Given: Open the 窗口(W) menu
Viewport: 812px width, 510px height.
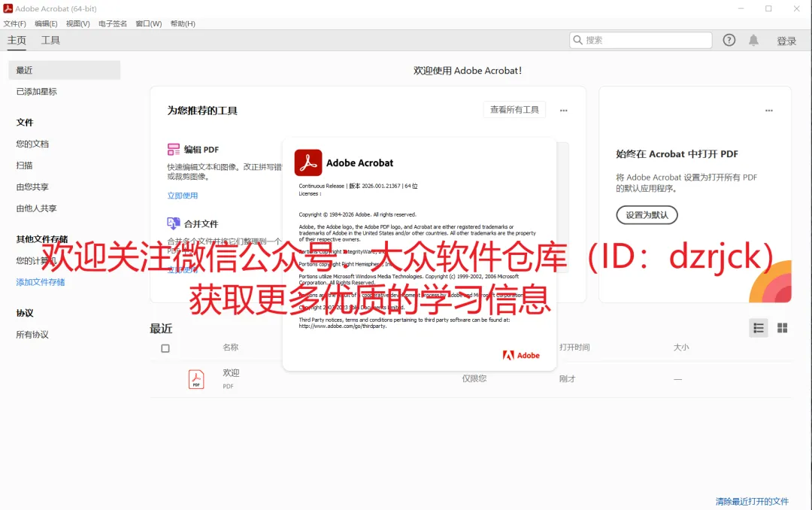Looking at the screenshot, I should [x=149, y=23].
